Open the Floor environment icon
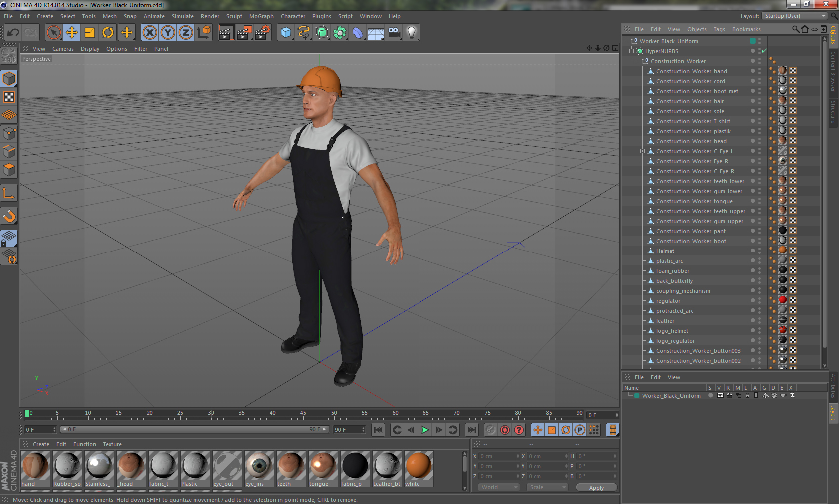 click(376, 33)
